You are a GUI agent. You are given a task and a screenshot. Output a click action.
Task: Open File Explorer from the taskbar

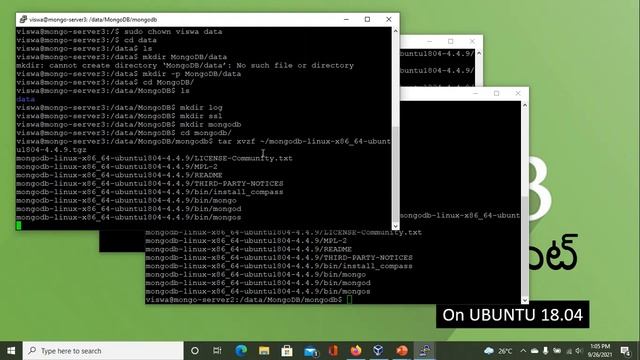click(x=264, y=351)
